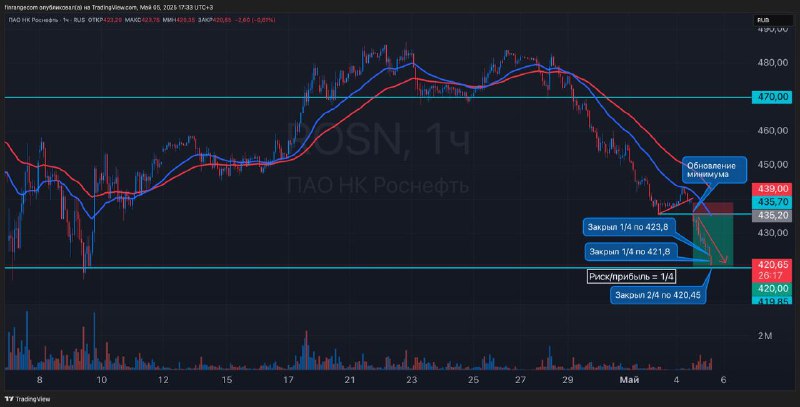The width and height of the screenshot is (800, 407).
Task: Click the green 420,00 target price label
Action: pos(771,289)
